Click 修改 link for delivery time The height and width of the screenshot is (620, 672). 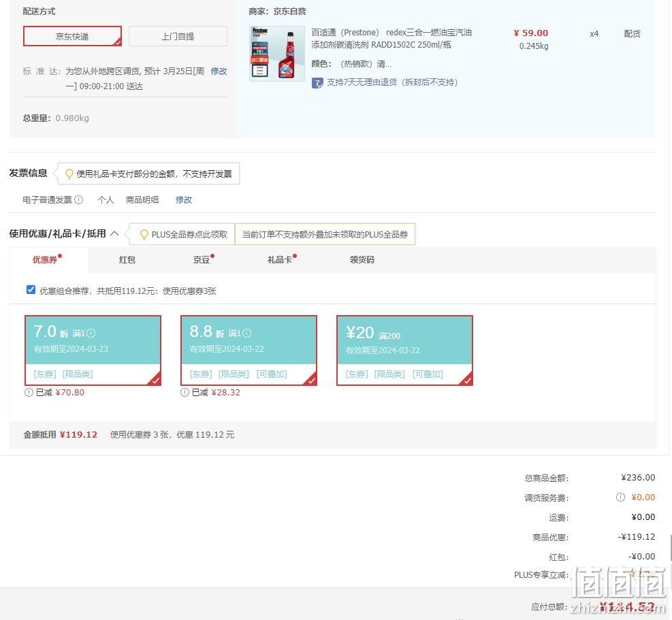pyautogui.click(x=219, y=71)
